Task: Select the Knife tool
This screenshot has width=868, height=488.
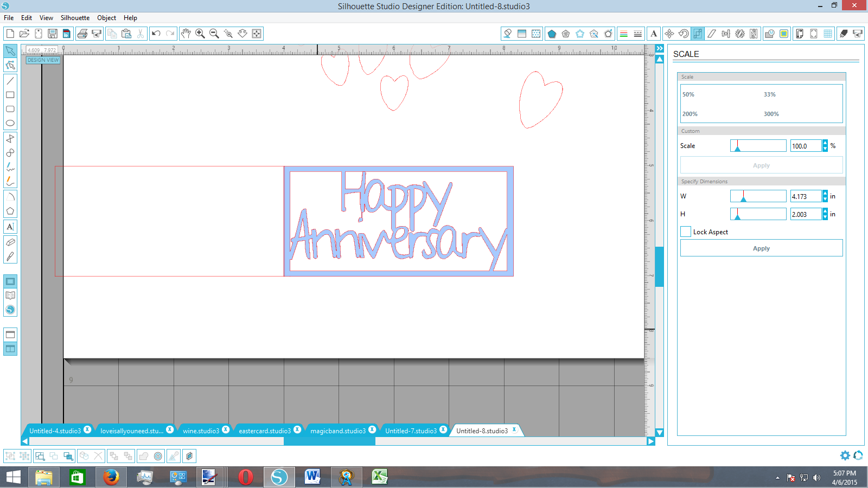Action: coord(10,256)
